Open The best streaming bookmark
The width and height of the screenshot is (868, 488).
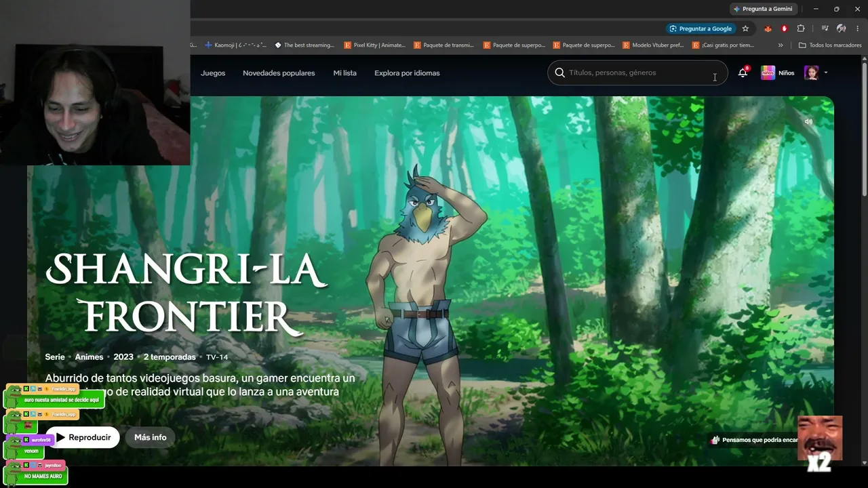(x=304, y=45)
